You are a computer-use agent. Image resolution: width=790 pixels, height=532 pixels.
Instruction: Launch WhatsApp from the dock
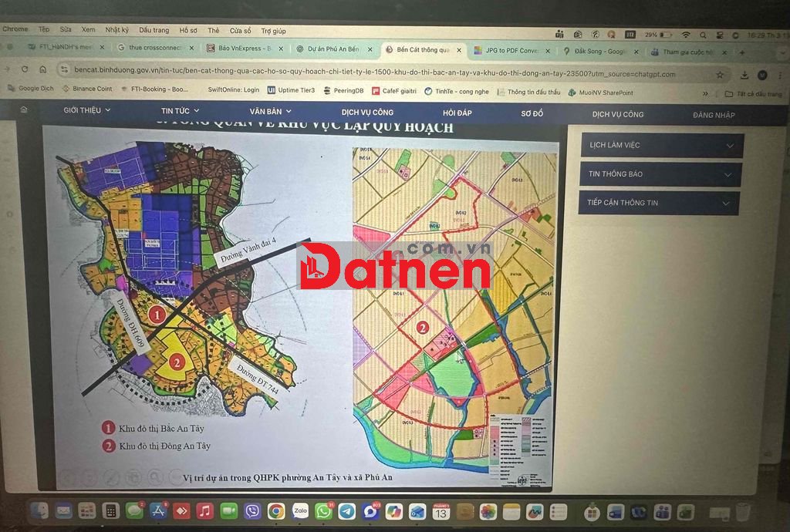(324, 510)
